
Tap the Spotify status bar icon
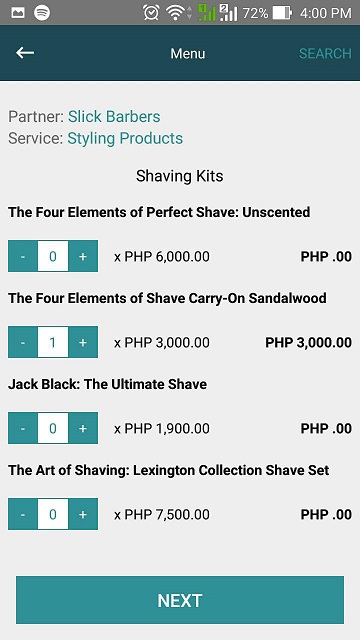[x=42, y=13]
